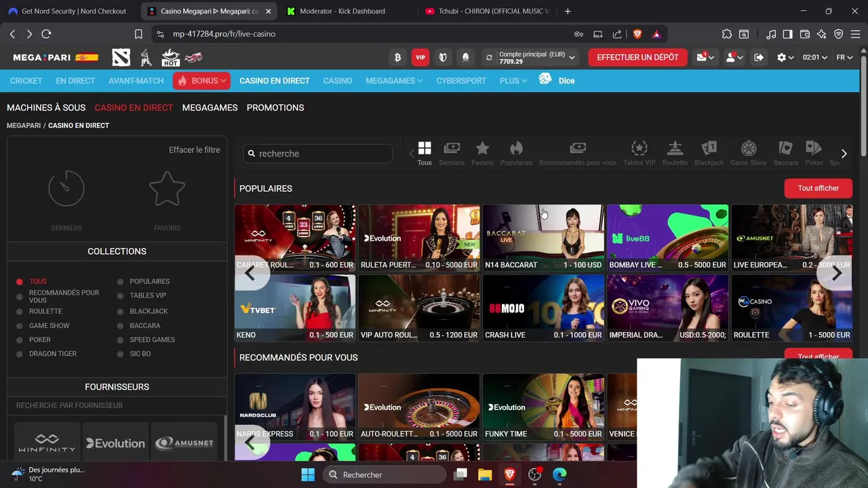Click the Brave shields icon in address bar
Screen dimensions: 868x488
point(637,34)
